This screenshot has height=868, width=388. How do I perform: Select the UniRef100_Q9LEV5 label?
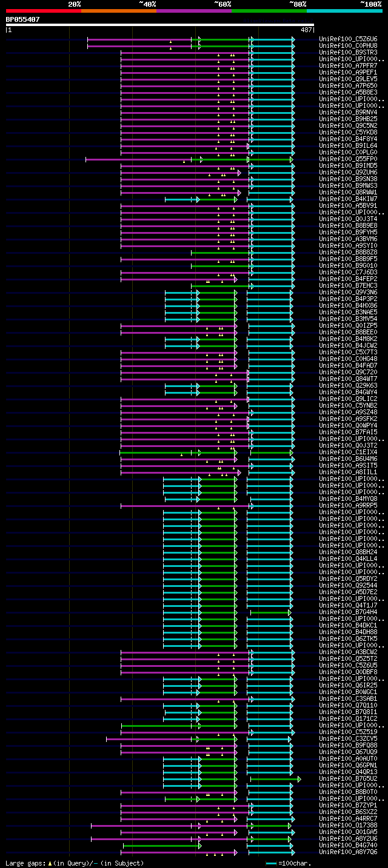point(348,79)
